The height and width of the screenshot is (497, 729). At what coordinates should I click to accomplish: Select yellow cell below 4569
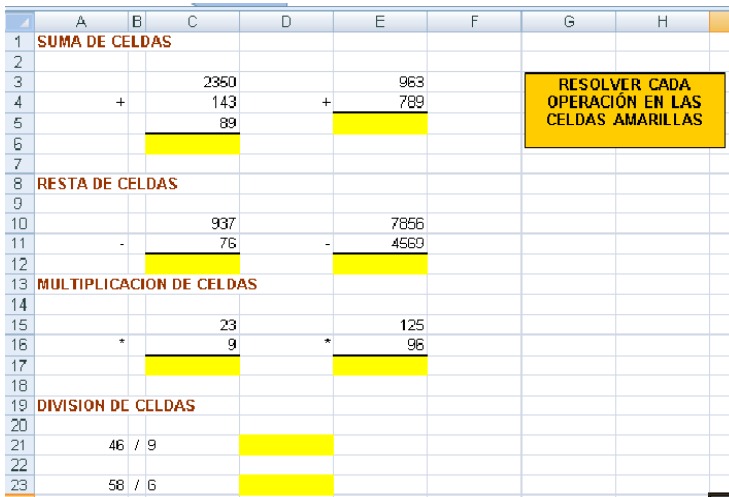(379, 264)
